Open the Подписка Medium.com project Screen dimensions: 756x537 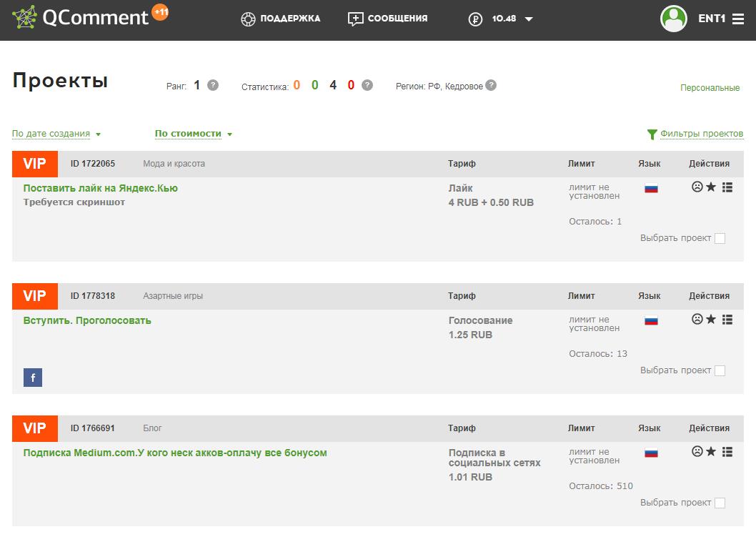coord(175,453)
